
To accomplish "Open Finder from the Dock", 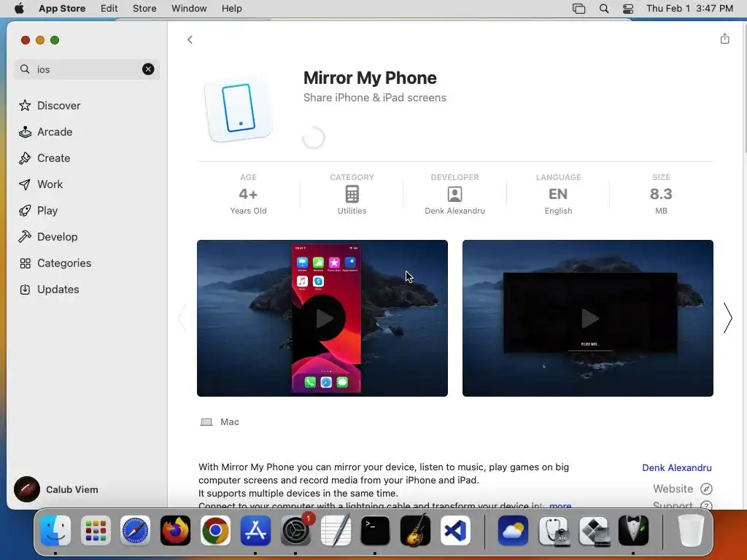I will 55,530.
